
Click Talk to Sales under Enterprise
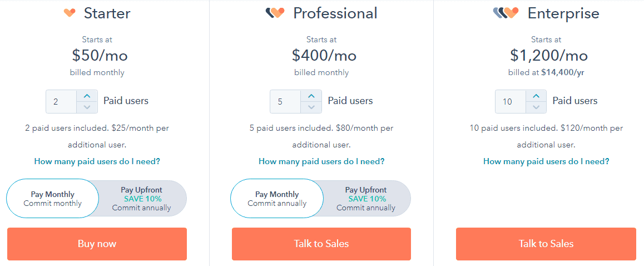click(x=546, y=244)
